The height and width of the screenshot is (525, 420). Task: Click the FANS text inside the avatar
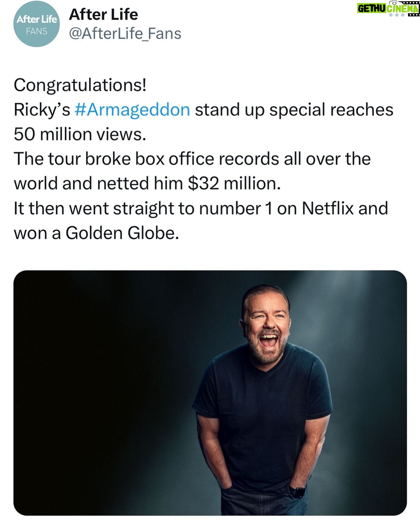coord(36,31)
